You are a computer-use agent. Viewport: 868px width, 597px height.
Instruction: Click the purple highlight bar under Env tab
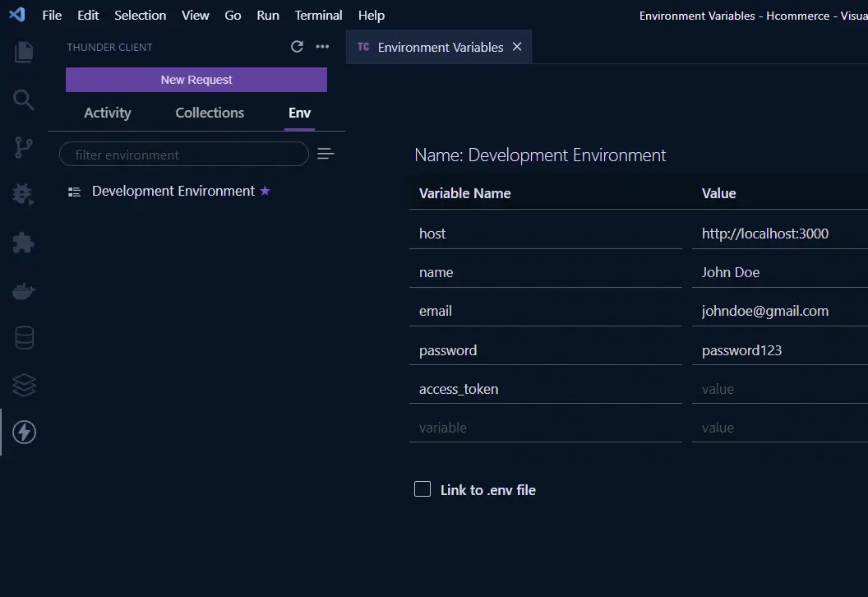pyautogui.click(x=299, y=129)
